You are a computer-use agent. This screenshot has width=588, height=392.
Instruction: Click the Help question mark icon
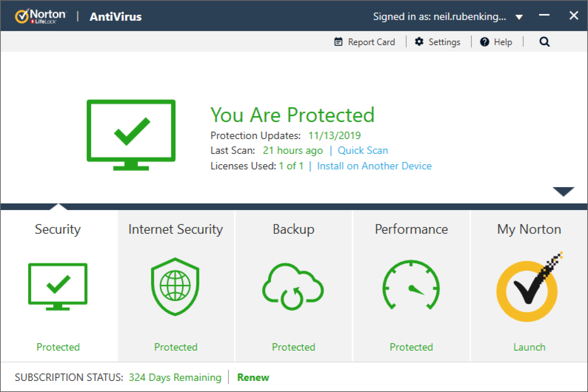(484, 42)
